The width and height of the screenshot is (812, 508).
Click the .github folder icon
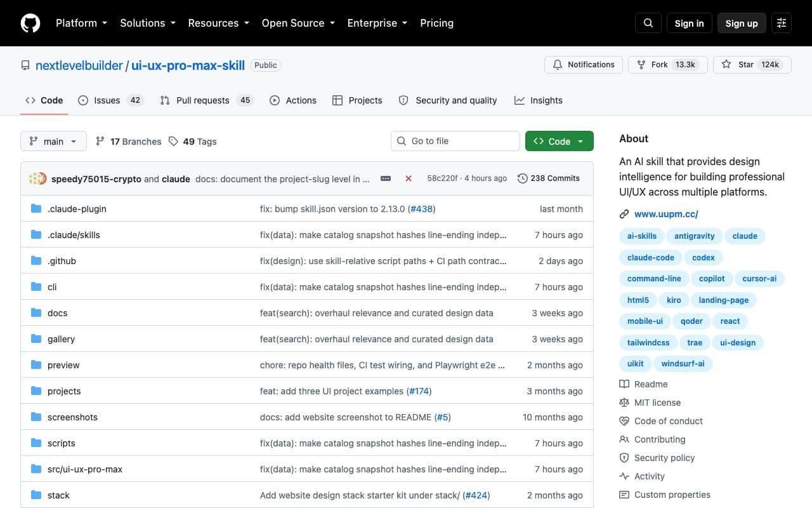click(x=36, y=261)
